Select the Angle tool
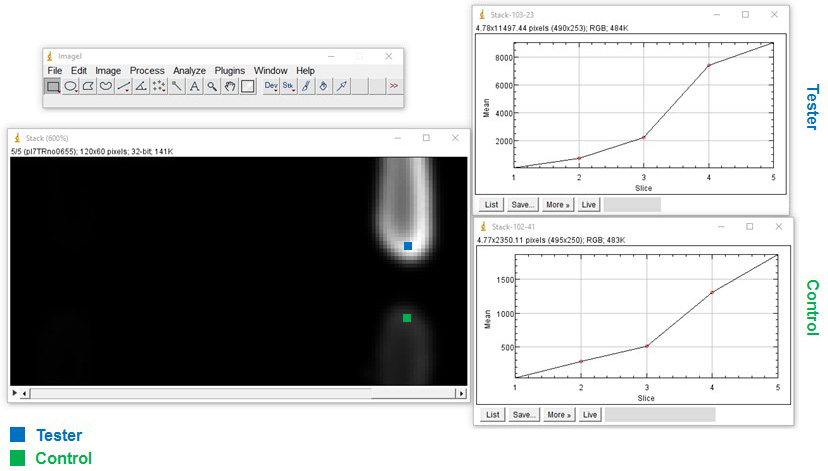 (x=141, y=86)
